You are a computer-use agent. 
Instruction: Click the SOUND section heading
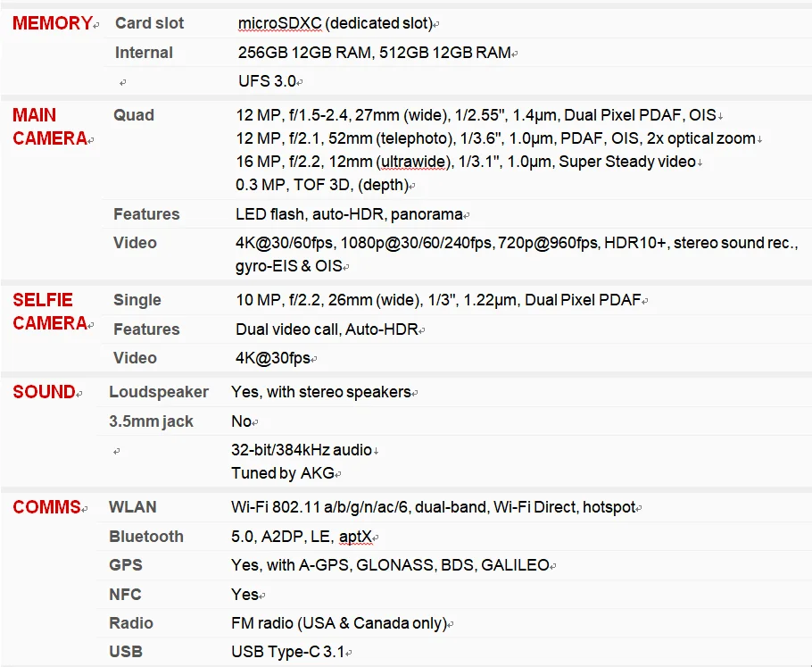pos(44,392)
